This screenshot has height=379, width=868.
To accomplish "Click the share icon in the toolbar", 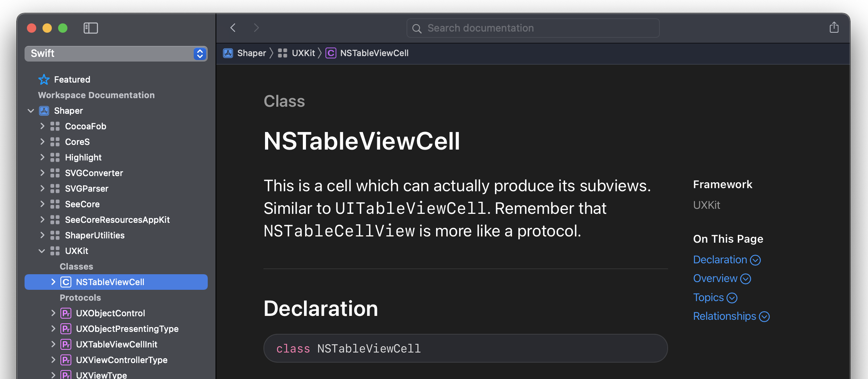I will tap(834, 27).
